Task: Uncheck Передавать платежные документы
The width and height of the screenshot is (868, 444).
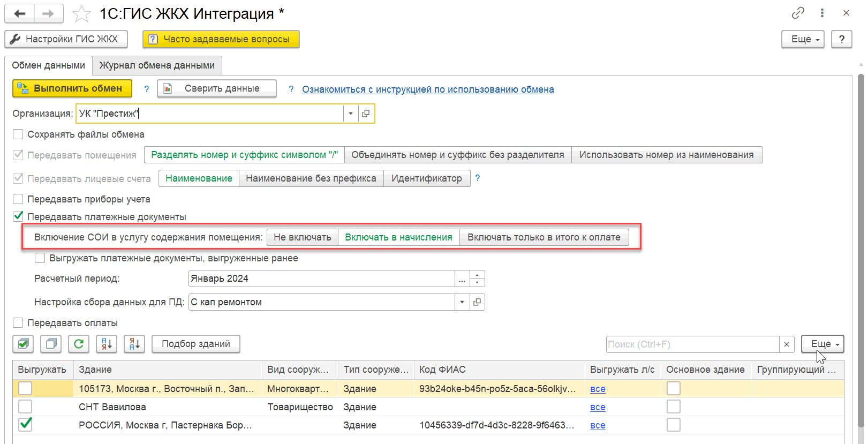Action: (x=18, y=216)
